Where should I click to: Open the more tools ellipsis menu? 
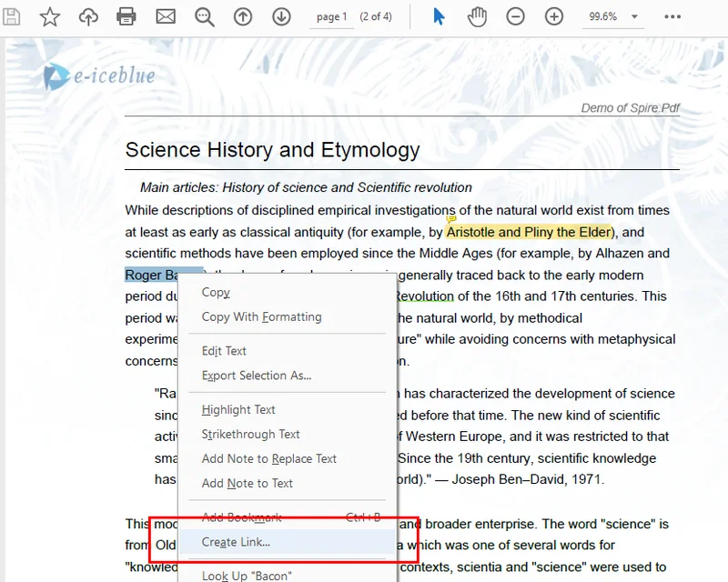point(672,16)
